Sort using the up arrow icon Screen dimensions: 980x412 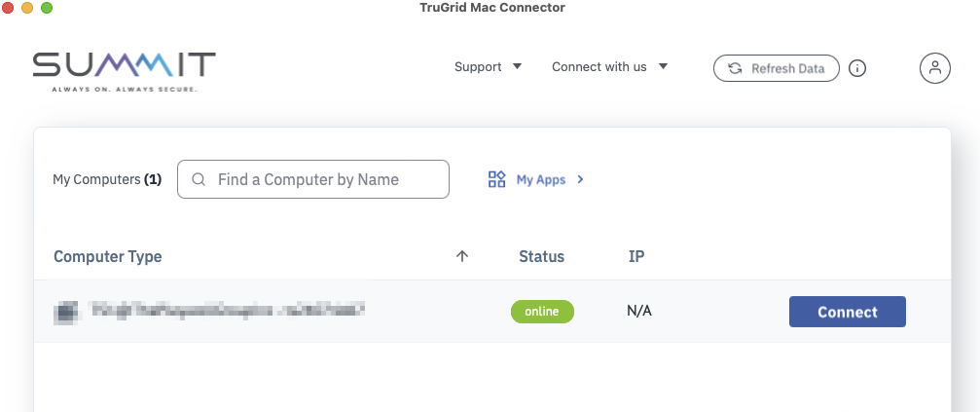[x=462, y=256]
